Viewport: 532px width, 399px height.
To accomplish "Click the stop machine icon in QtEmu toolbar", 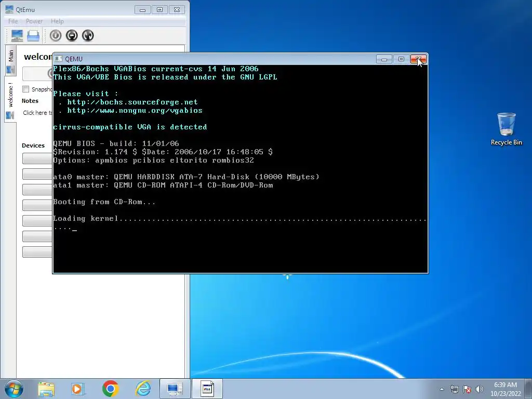I will tap(72, 36).
